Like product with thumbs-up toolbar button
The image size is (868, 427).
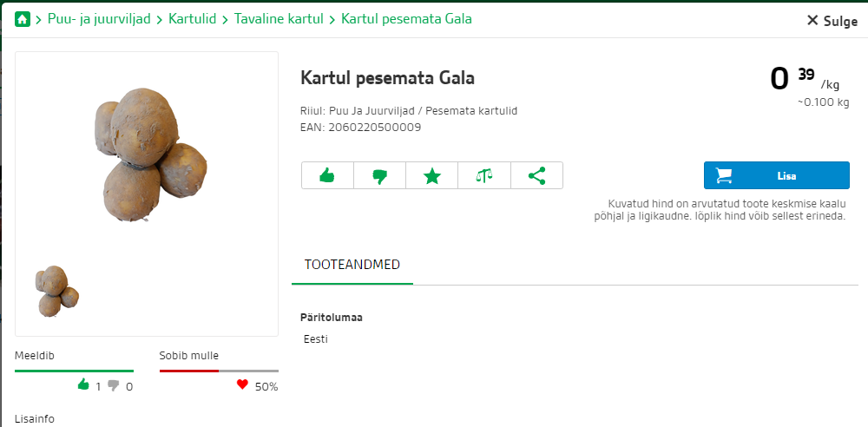[x=327, y=176]
